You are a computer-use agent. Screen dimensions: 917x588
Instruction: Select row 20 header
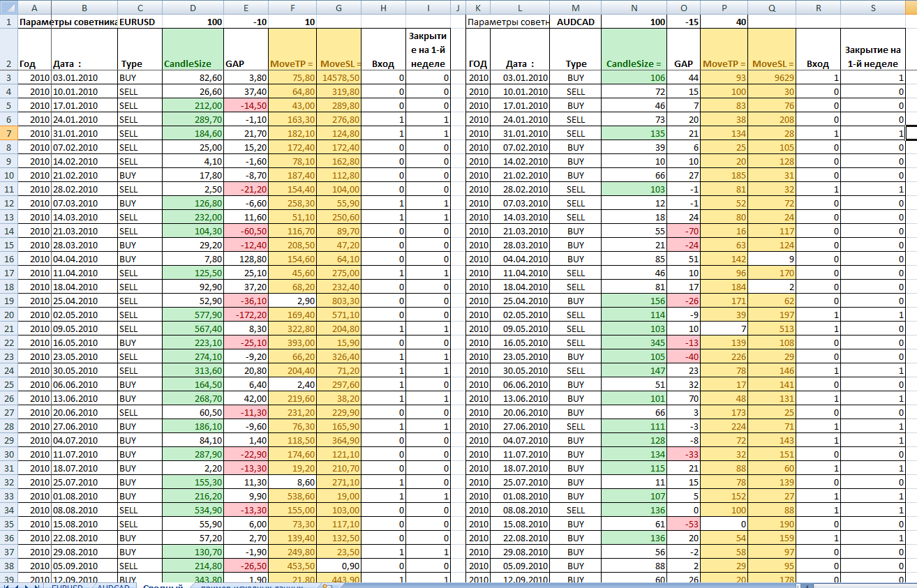coord(8,315)
